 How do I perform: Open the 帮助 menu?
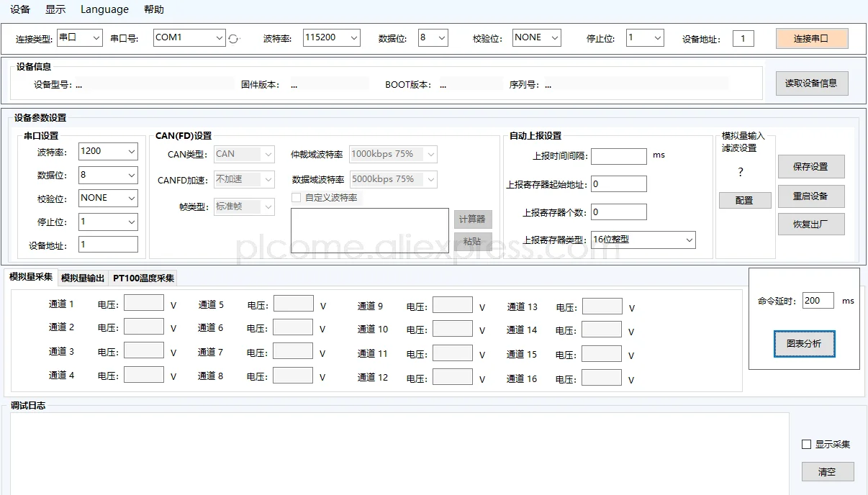[154, 9]
